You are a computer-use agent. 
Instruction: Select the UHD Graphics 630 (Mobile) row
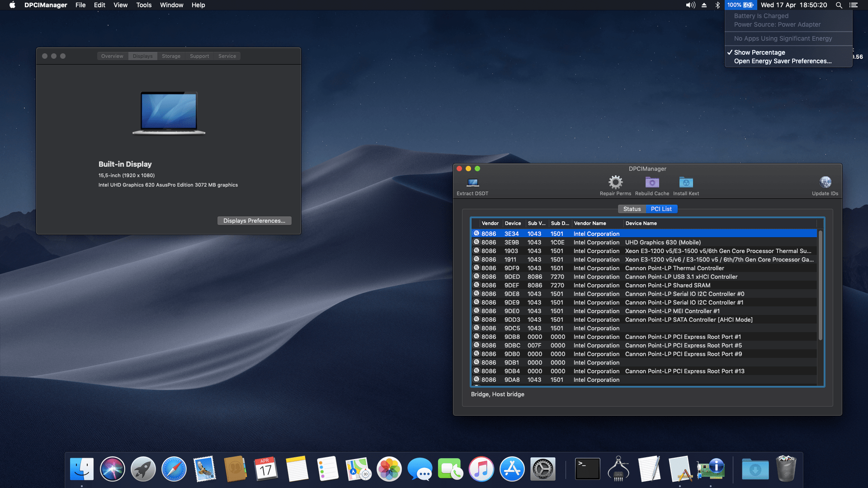click(663, 242)
